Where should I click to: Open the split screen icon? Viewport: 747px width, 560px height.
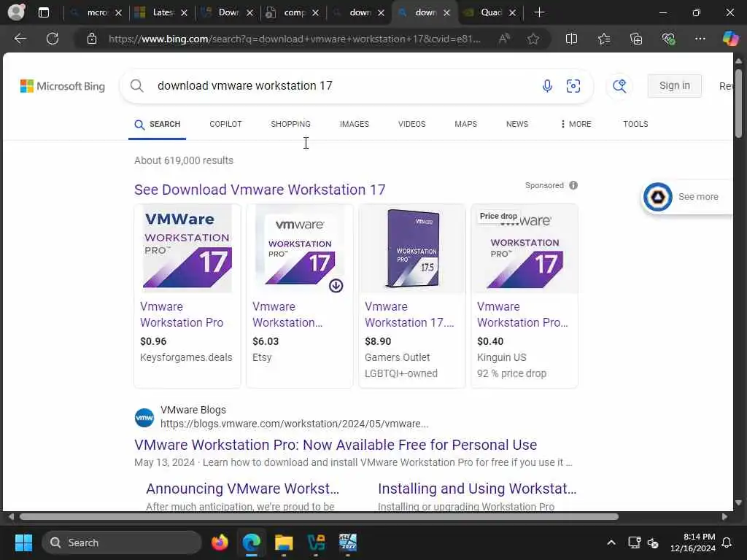coord(571,39)
